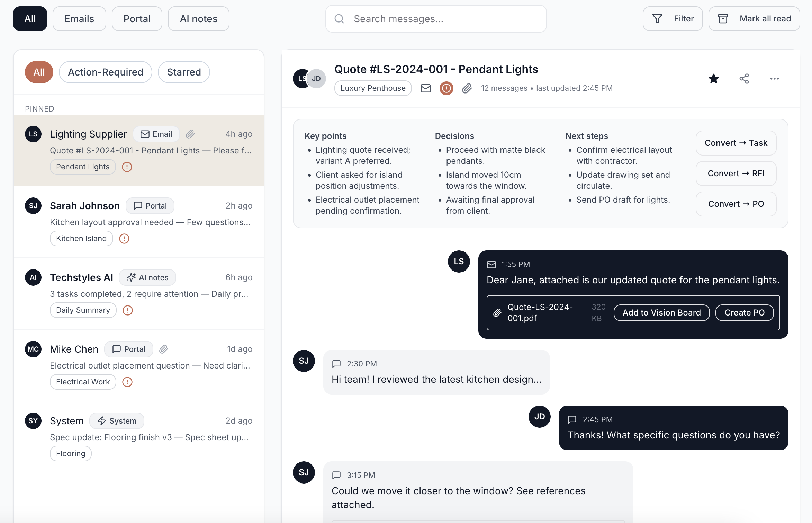Click the AI sparkle icon on Techstyles AI badge
This screenshot has height=523, width=812.
(x=132, y=277)
